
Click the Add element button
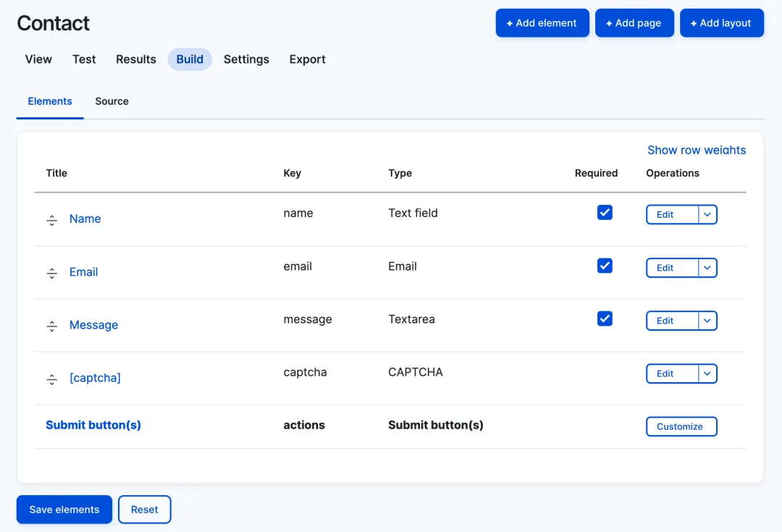point(542,23)
